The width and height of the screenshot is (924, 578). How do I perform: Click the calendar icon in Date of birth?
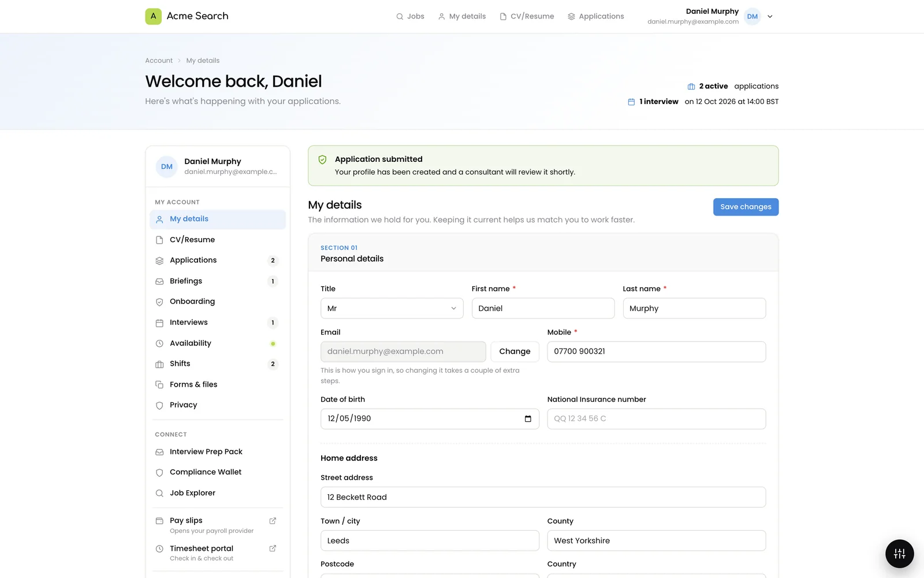(528, 419)
